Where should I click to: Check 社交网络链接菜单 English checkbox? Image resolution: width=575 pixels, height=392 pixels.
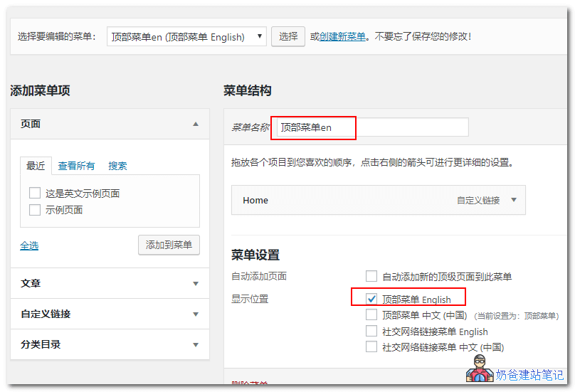[x=371, y=331]
